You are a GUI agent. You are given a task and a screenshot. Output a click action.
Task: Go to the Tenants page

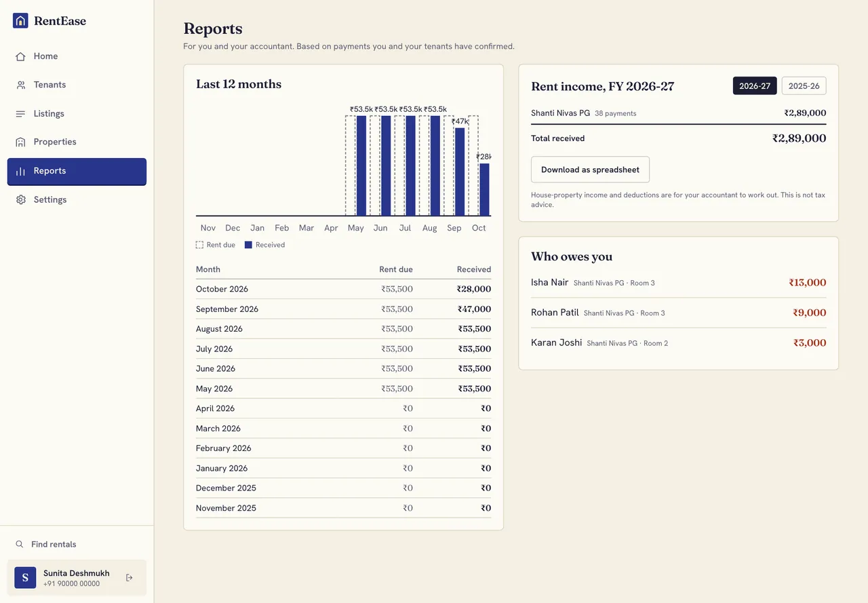[77, 85]
